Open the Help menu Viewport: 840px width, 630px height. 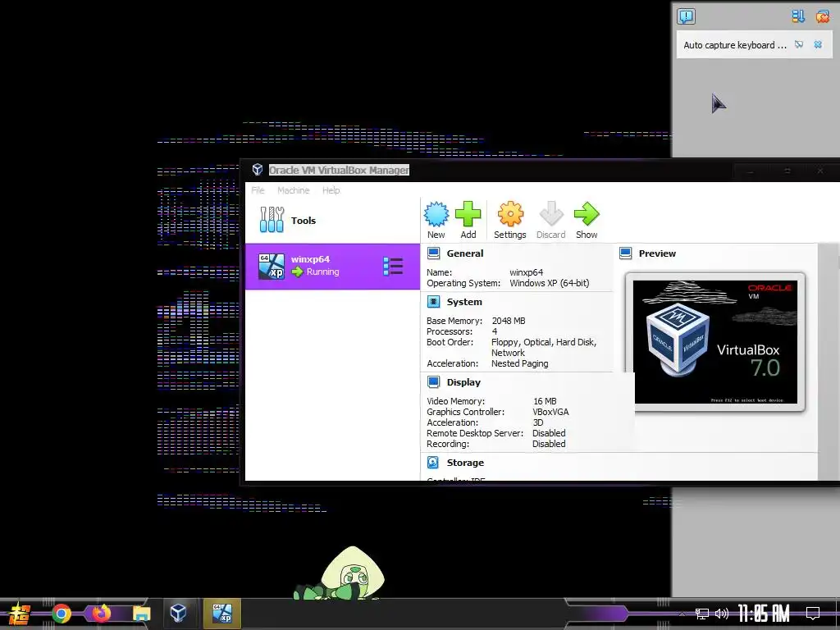[331, 190]
